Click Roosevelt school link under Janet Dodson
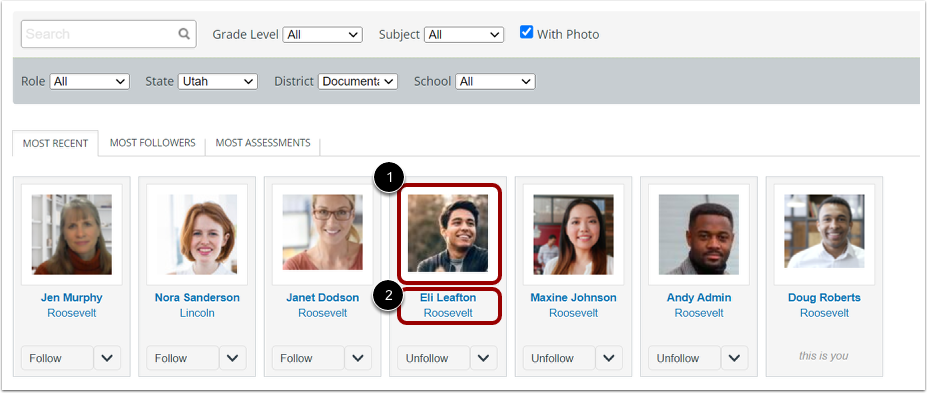Screen dimensions: 927x393 (x=322, y=313)
